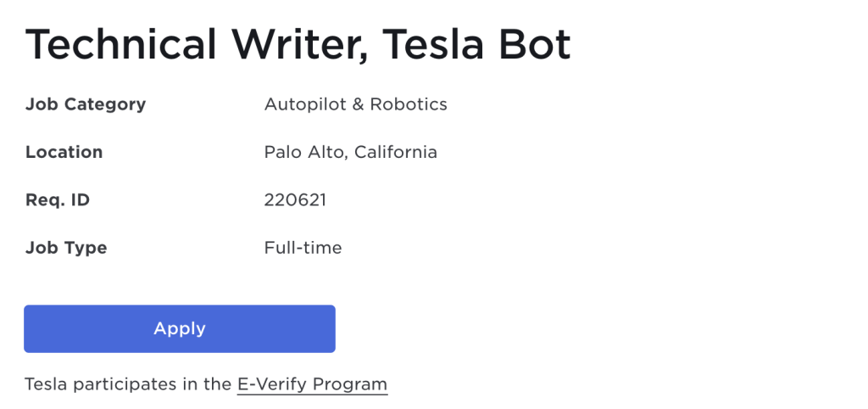
Task: Click "Tesla" in the E-Verify sentence
Action: [46, 384]
